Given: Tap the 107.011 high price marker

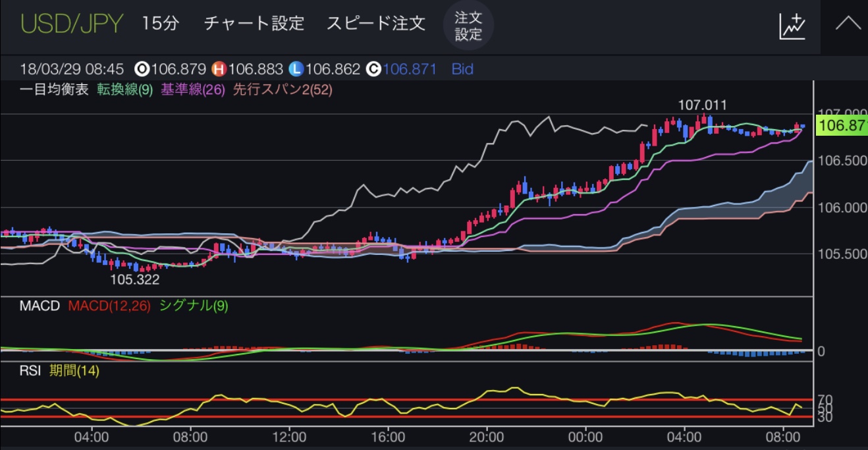Looking at the screenshot, I should tap(703, 105).
